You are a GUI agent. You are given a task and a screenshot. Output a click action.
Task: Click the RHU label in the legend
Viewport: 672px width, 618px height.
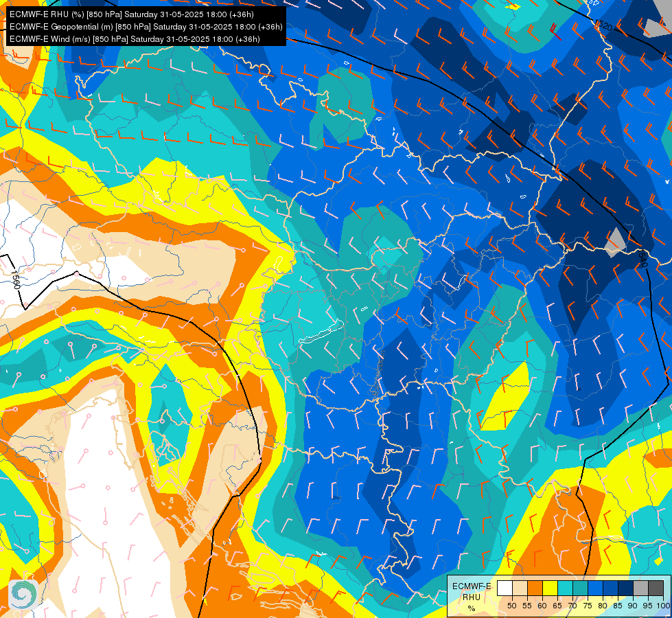pos(472,597)
